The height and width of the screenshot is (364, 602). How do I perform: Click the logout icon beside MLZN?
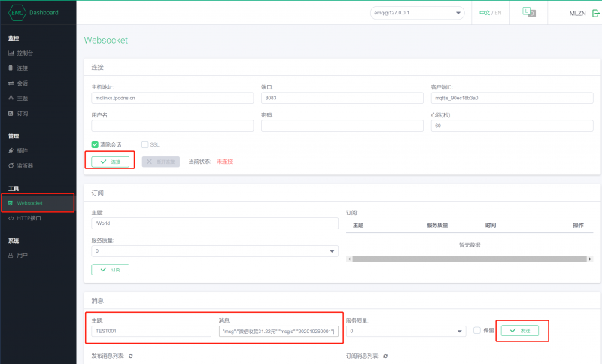[x=596, y=13]
